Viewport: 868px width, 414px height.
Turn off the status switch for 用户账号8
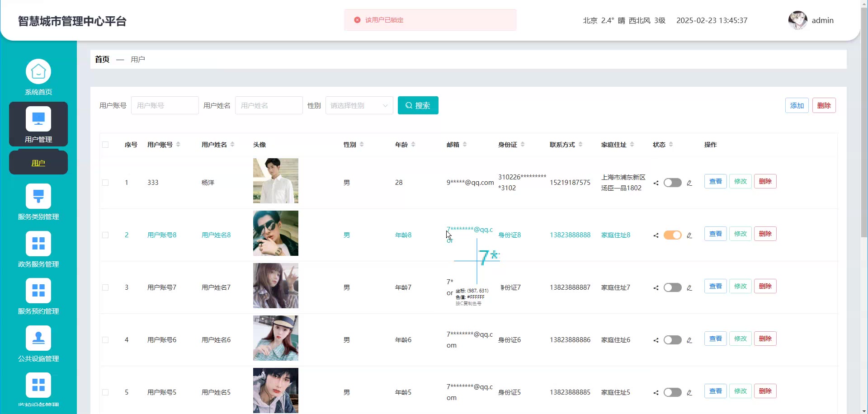tap(672, 235)
